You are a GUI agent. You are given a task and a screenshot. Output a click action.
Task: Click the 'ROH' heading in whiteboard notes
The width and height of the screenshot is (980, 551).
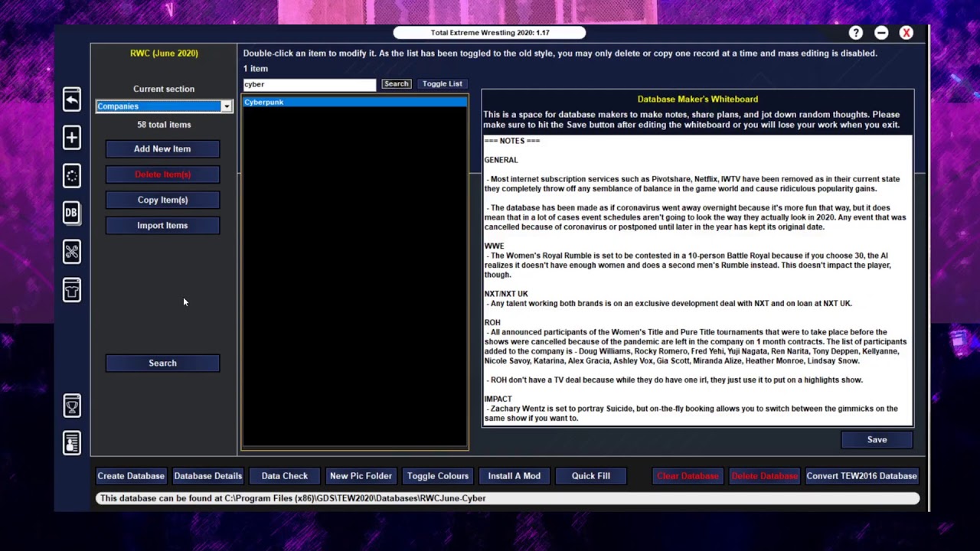click(492, 323)
